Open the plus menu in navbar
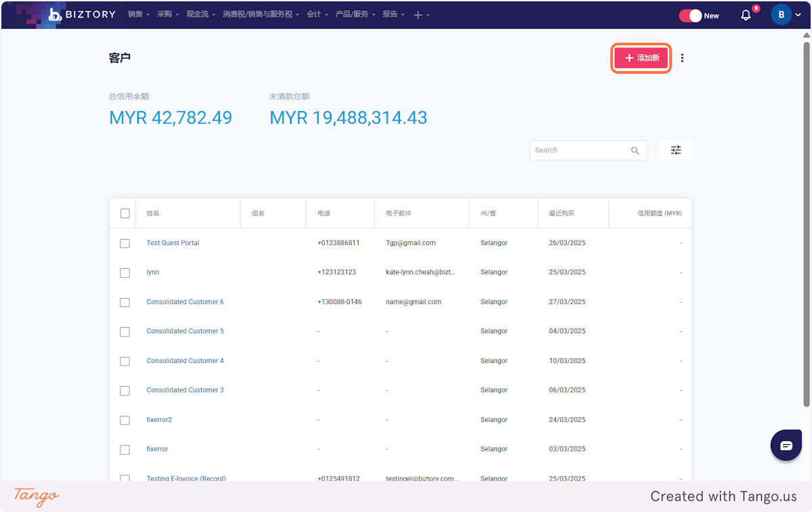This screenshot has width=812, height=512. pos(421,15)
